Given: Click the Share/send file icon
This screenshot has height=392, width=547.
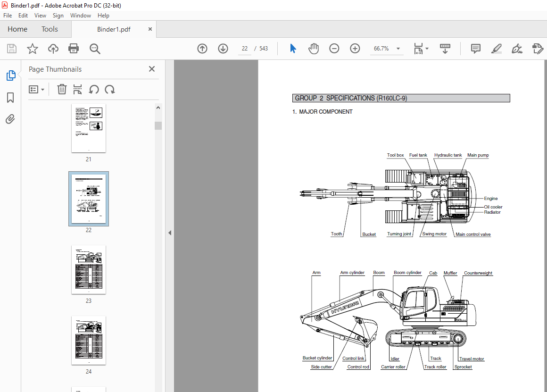Looking at the screenshot, I should tap(538, 49).
